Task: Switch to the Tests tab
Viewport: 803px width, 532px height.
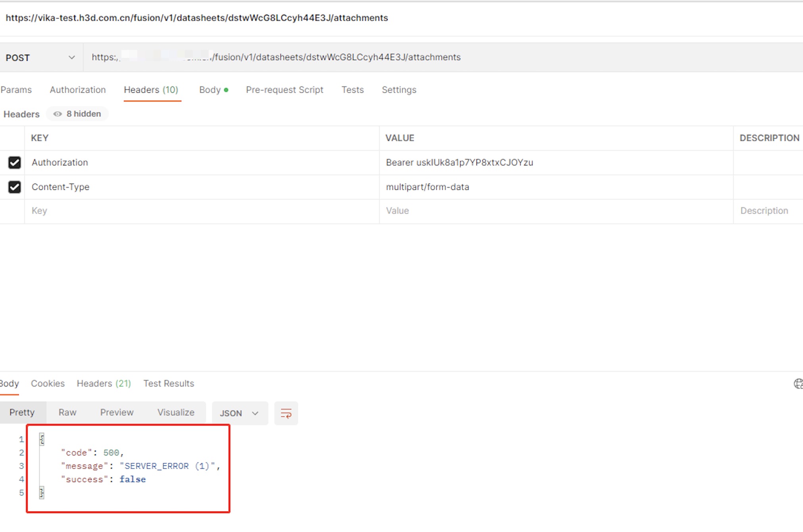Action: pyautogui.click(x=353, y=90)
